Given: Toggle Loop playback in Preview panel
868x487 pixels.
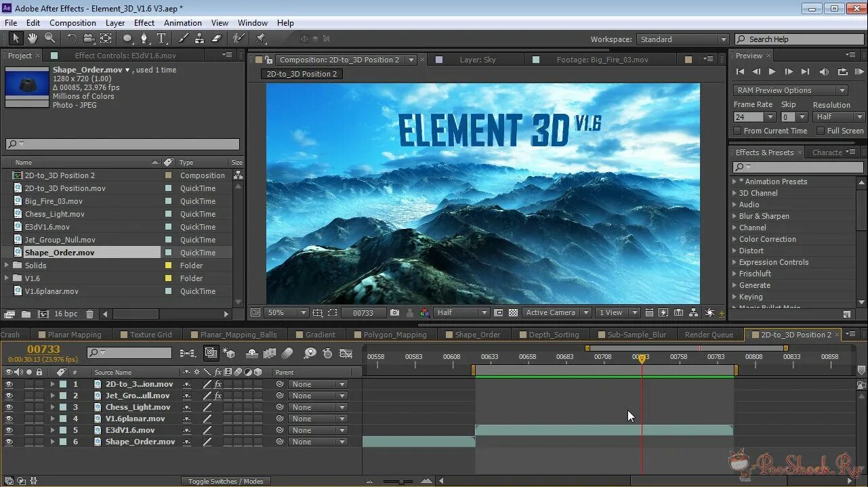Looking at the screenshot, I should (842, 71).
